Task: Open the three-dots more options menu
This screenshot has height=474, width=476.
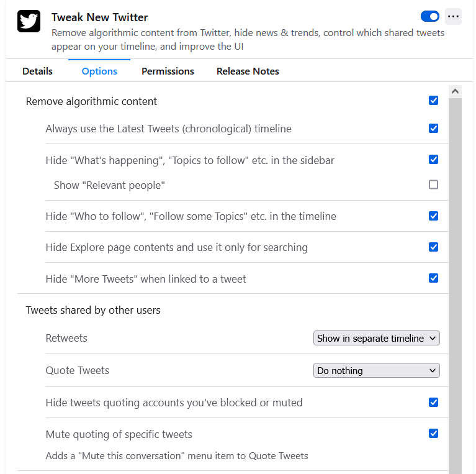Action: [453, 16]
